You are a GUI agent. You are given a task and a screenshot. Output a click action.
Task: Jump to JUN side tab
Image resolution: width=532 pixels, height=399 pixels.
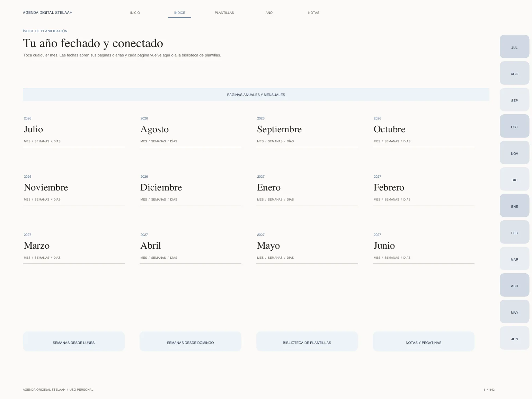[x=514, y=338]
